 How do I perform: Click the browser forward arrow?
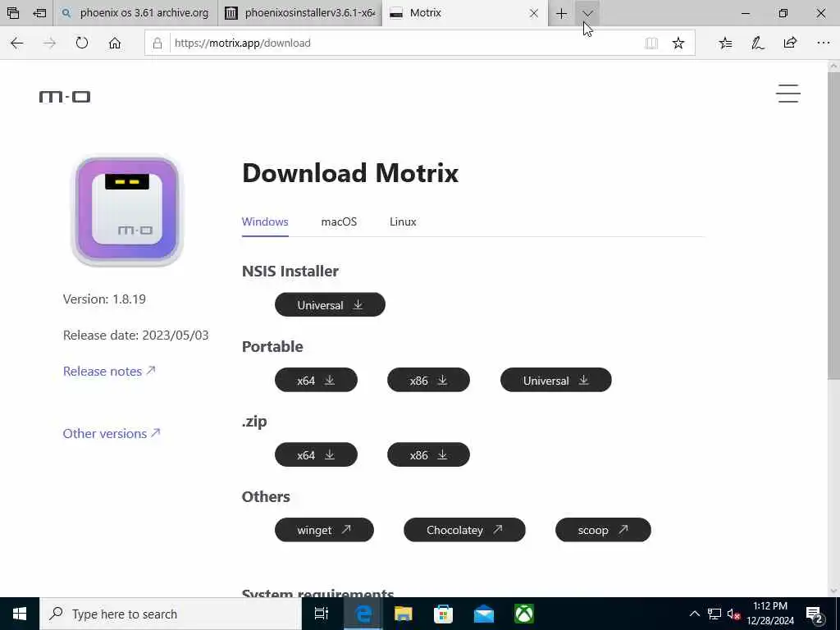tap(49, 43)
